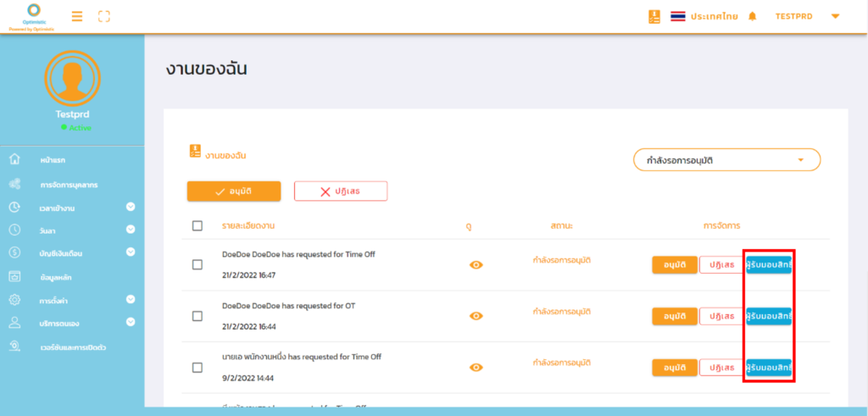Viewport: 868px width, 416px height.
Task: Open the TESTPRD user dropdown arrow
Action: point(835,16)
